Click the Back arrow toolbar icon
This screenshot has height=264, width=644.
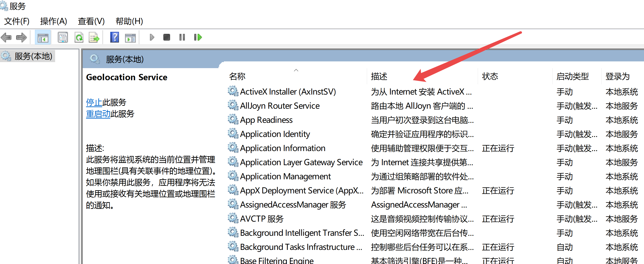tap(6, 37)
